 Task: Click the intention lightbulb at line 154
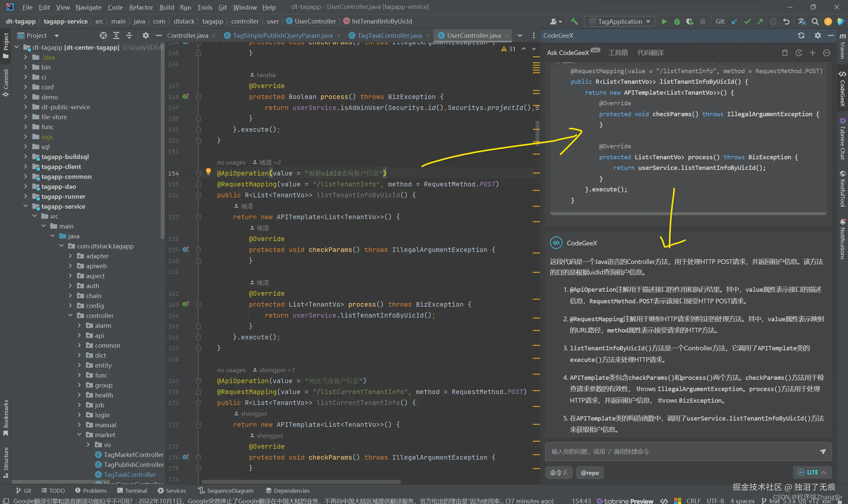[208, 172]
